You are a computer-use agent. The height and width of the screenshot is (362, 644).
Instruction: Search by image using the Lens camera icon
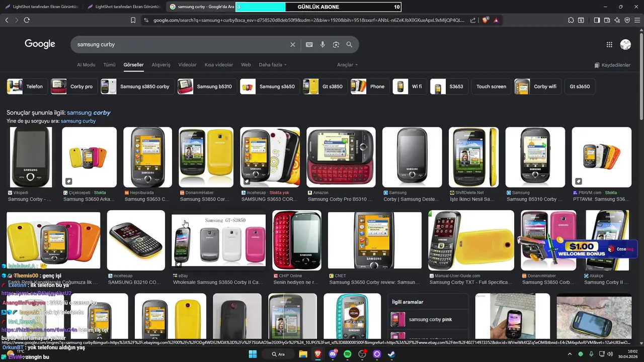336,45
